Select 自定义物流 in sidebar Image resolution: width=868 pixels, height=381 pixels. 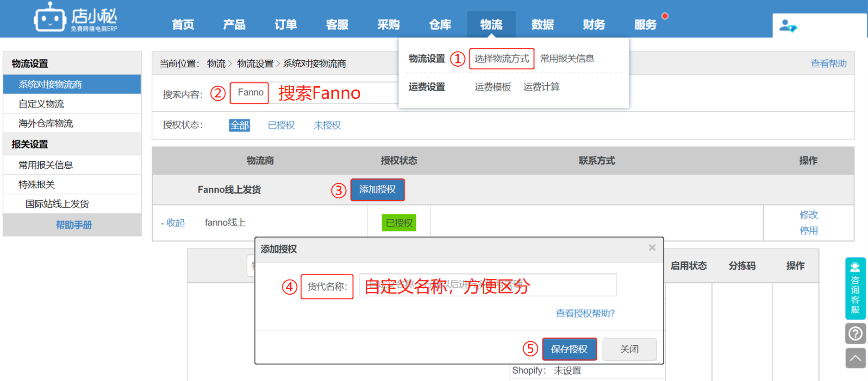[x=72, y=104]
